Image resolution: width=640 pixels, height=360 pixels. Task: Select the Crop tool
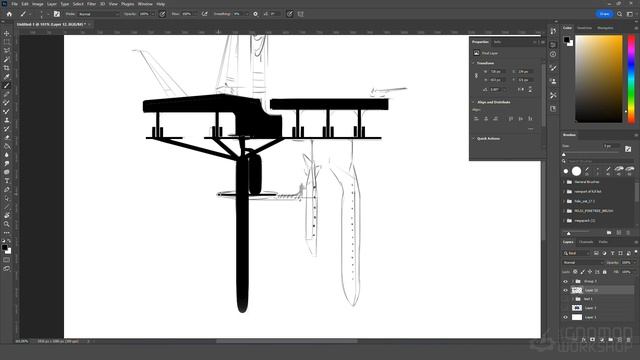click(7, 68)
